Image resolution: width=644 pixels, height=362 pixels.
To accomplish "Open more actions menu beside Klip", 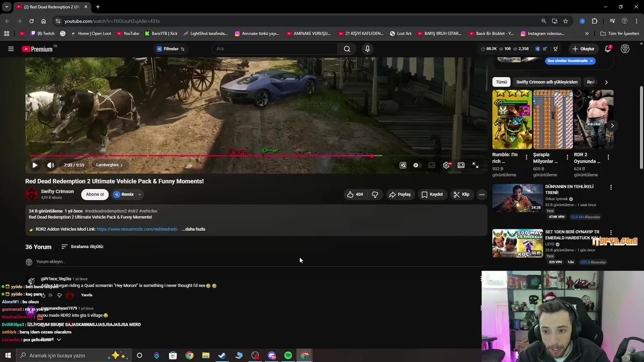I will [x=481, y=195].
